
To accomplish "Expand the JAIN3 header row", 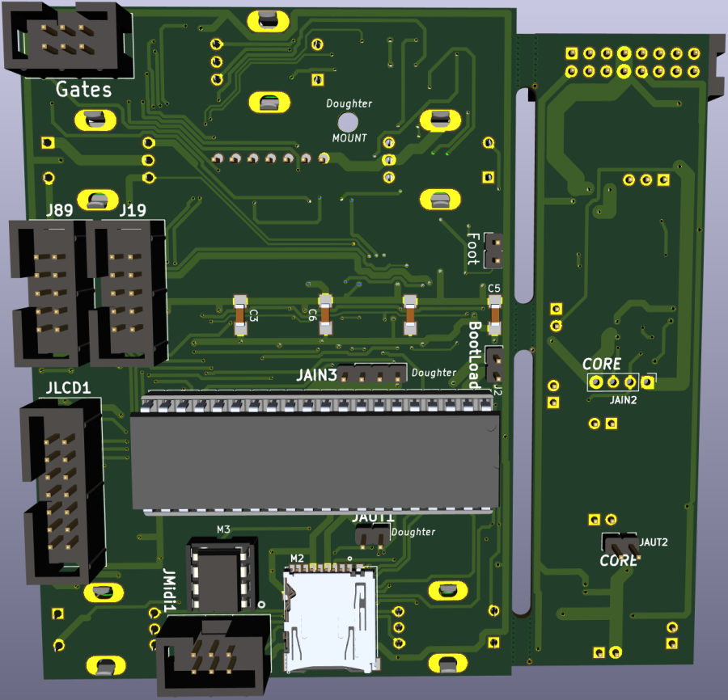I will tap(372, 374).
